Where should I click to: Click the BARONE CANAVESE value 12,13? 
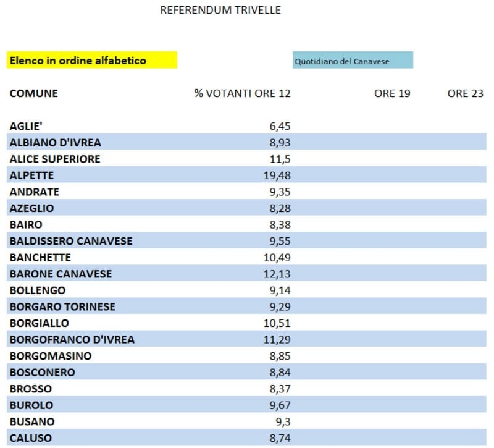pyautogui.click(x=275, y=274)
